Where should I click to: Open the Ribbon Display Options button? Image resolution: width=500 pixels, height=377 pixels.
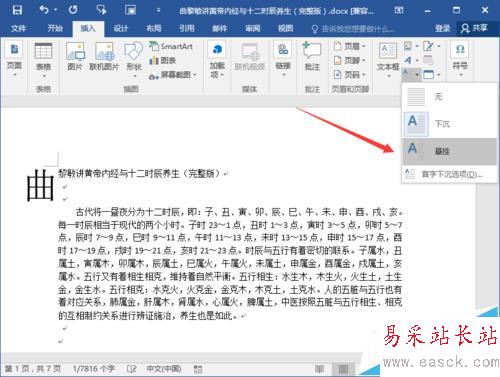click(399, 10)
